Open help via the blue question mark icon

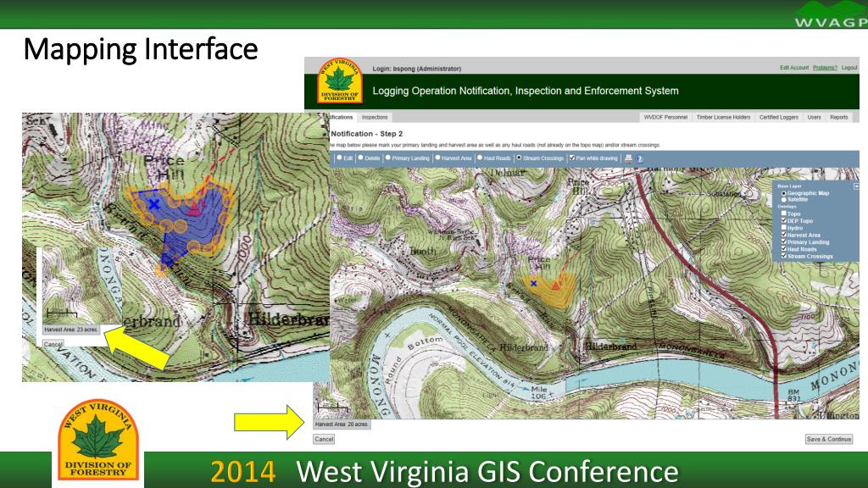[639, 158]
